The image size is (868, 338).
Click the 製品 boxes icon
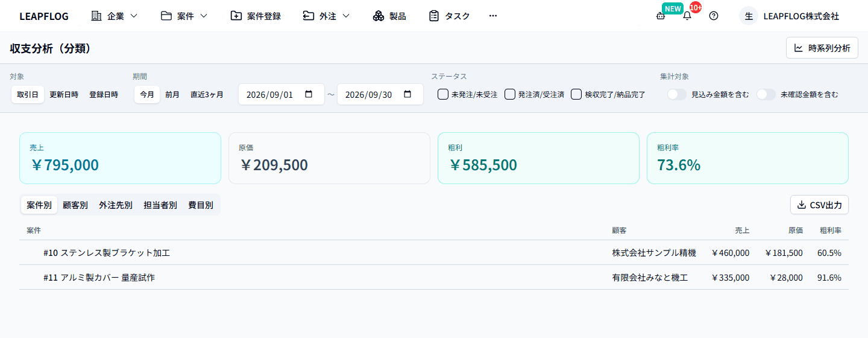coord(379,16)
